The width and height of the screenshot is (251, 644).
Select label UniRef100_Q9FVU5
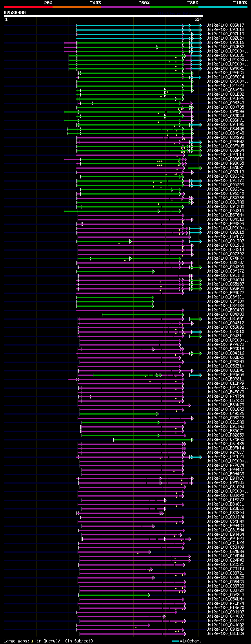(225, 146)
